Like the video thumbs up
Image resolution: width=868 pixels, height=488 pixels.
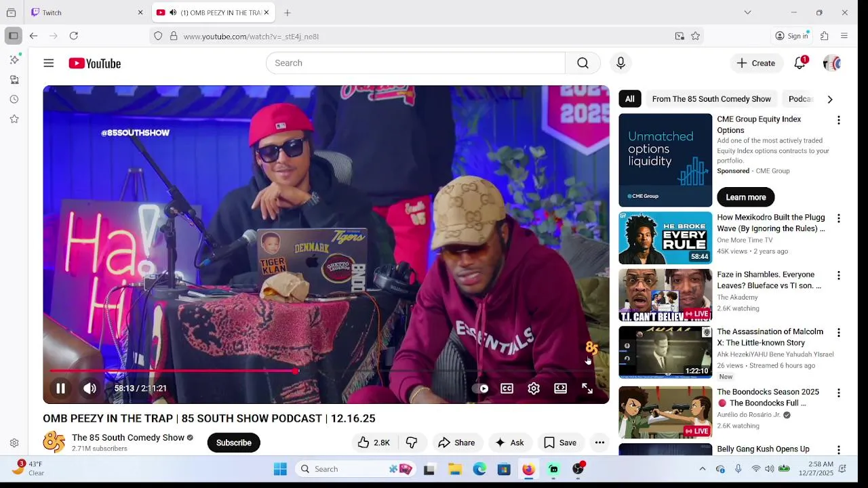coord(374,443)
